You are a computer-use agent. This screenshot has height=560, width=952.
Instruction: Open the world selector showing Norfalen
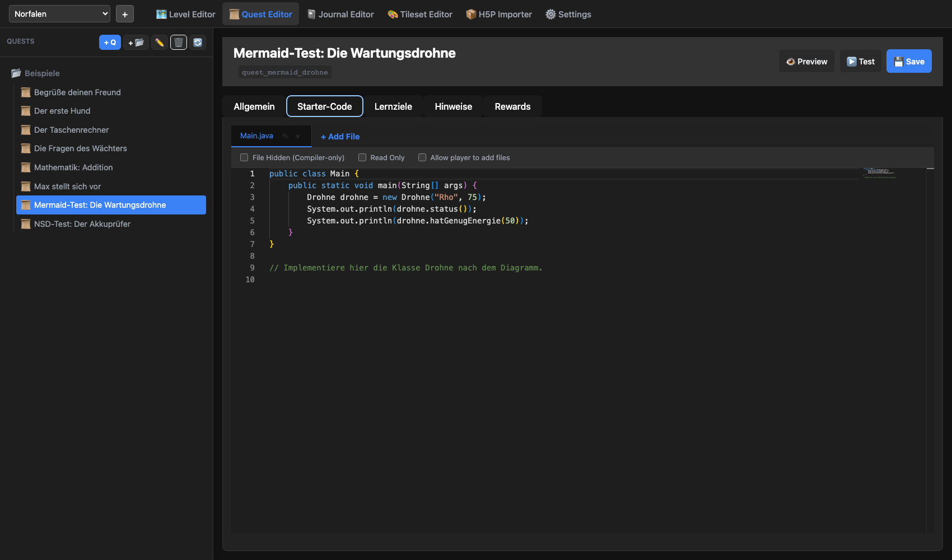point(59,13)
